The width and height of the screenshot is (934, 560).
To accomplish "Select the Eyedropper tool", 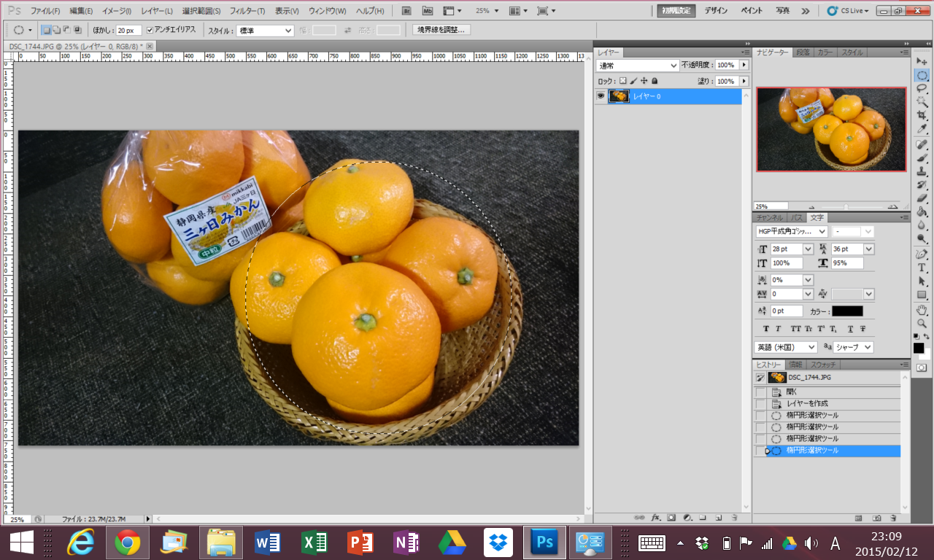I will [922, 129].
